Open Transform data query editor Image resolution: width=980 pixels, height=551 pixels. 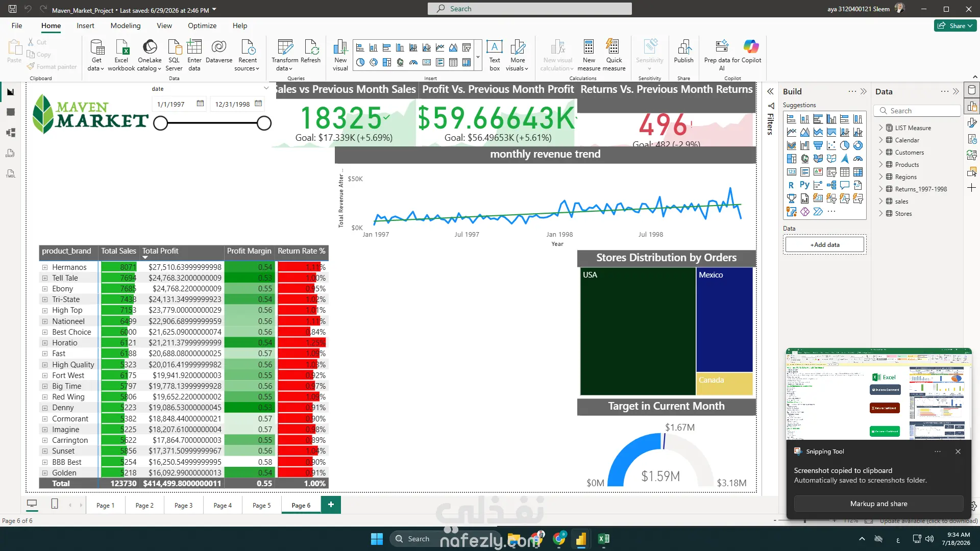click(x=285, y=55)
